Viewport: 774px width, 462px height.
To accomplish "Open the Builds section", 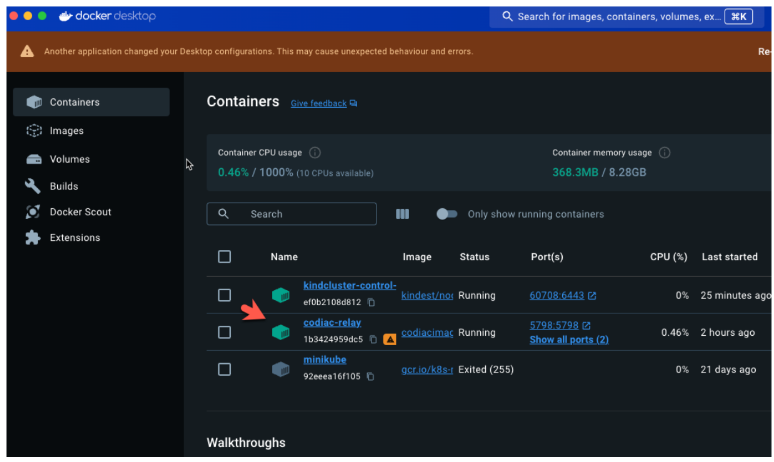I will (64, 186).
